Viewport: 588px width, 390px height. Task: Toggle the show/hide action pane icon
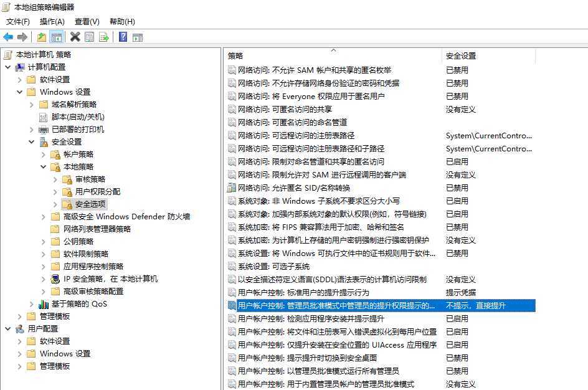[x=138, y=37]
